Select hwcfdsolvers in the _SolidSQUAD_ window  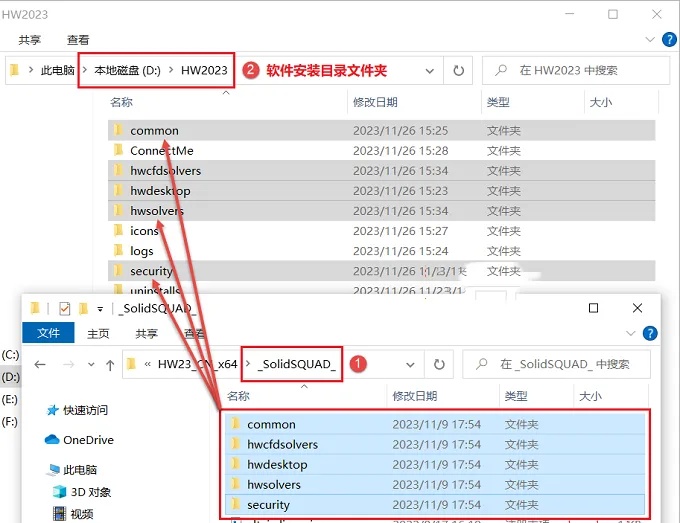tap(435, 445)
